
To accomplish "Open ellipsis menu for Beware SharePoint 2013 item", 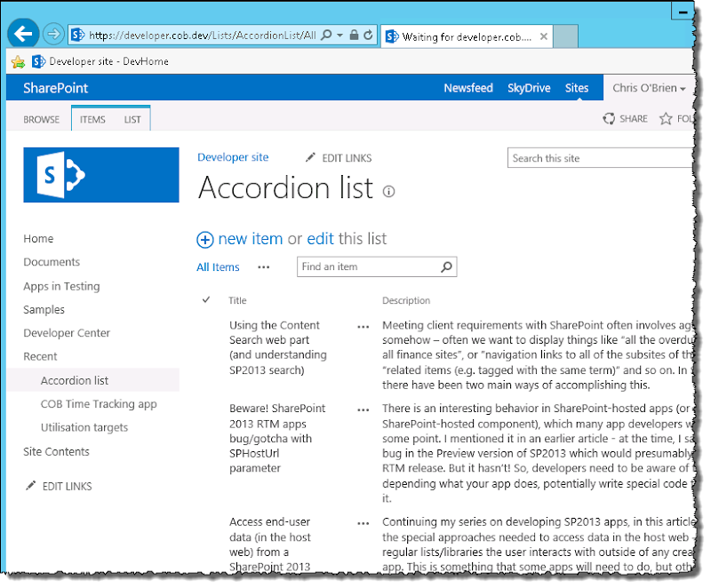I will (363, 410).
